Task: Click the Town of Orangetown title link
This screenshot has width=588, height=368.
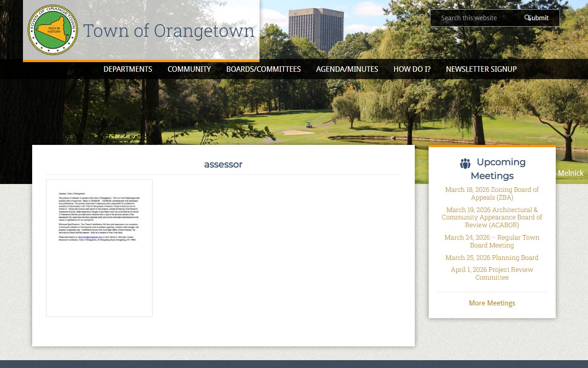Action: tap(169, 31)
